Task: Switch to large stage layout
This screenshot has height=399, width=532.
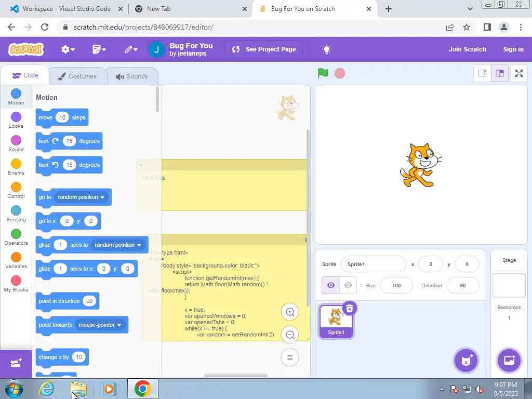Action: click(500, 73)
